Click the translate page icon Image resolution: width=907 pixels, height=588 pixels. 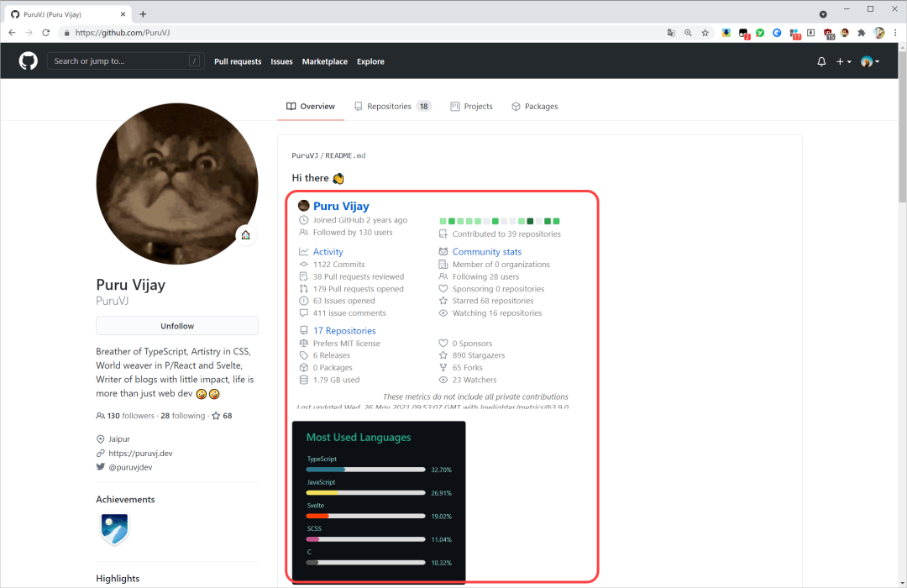point(671,33)
